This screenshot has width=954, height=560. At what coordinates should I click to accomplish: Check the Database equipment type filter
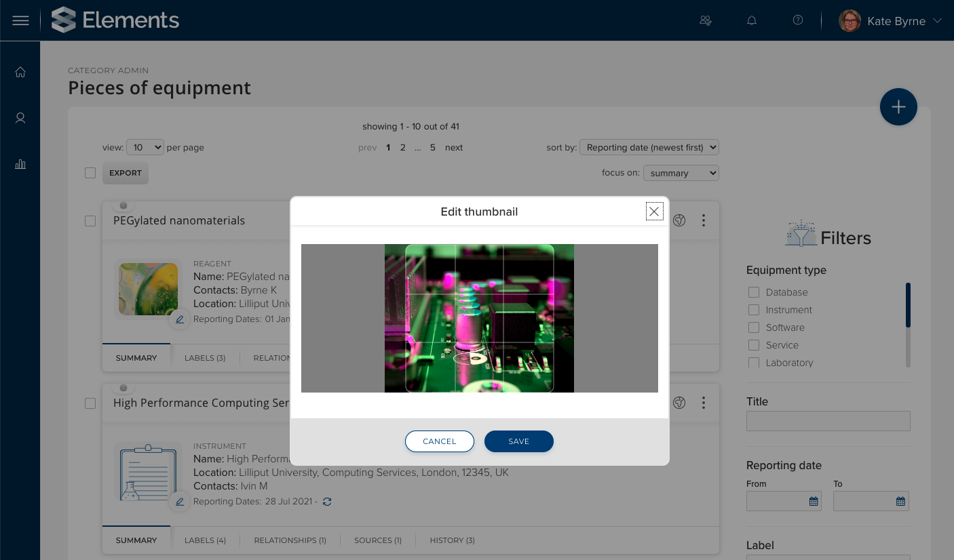click(x=754, y=292)
